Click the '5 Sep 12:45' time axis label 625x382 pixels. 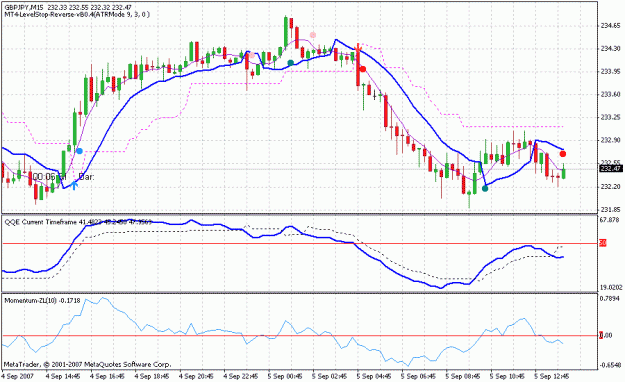click(x=552, y=376)
